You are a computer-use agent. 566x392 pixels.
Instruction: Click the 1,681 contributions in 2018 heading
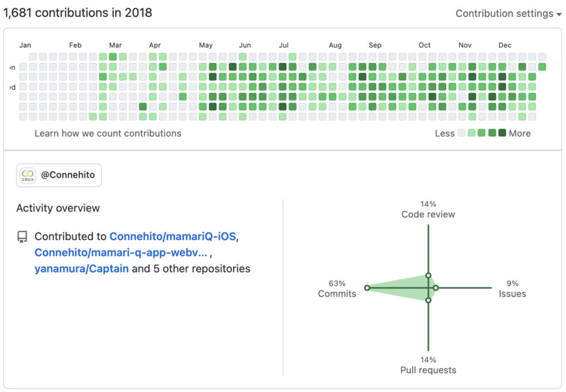click(78, 13)
